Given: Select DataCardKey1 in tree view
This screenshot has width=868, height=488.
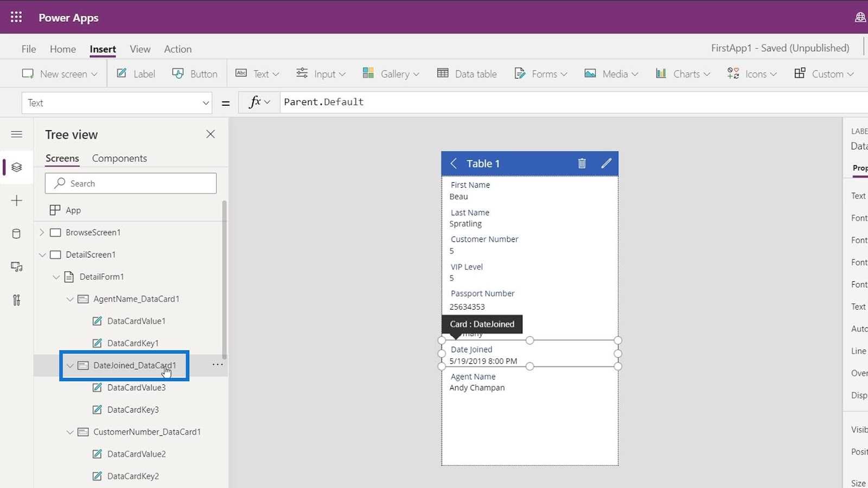Looking at the screenshot, I should click(x=133, y=343).
